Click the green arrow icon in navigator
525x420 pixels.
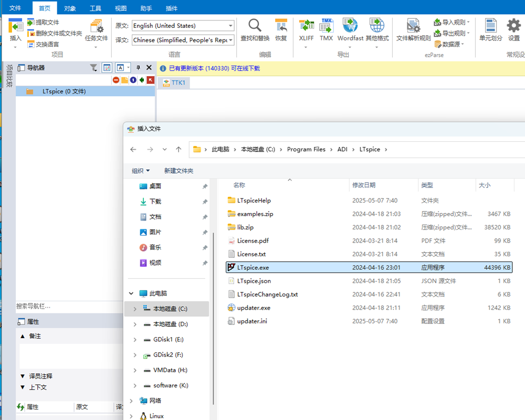[x=142, y=80]
